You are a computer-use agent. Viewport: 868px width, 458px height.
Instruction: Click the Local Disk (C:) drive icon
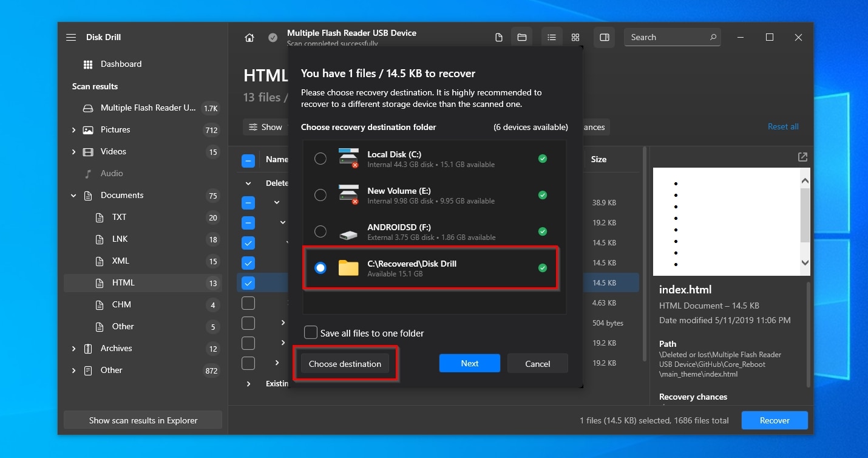348,158
